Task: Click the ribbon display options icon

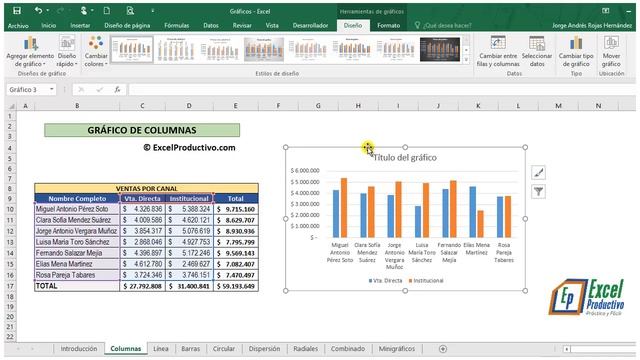Action: pos(606,11)
